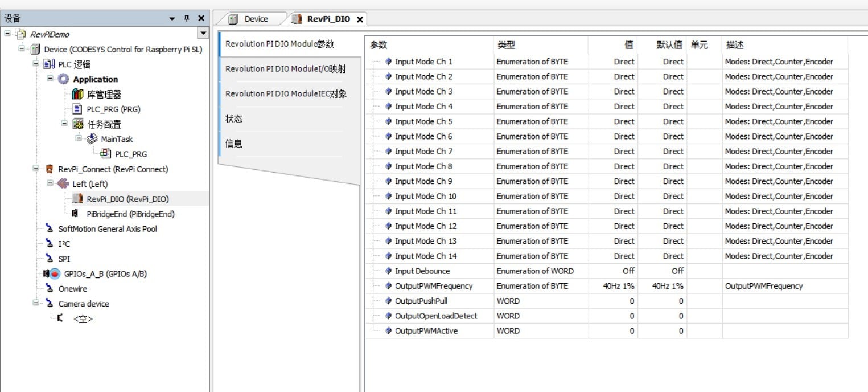868x392 pixels.
Task: Collapse the RevPi_Connect tree node
Action: pos(36,169)
